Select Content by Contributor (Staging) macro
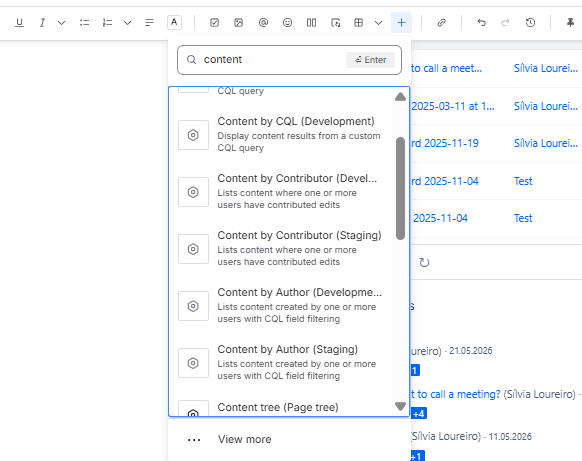 pyautogui.click(x=281, y=249)
